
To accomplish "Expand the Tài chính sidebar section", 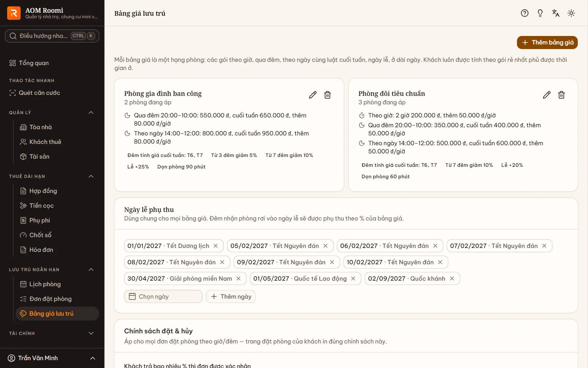I will click(x=91, y=333).
